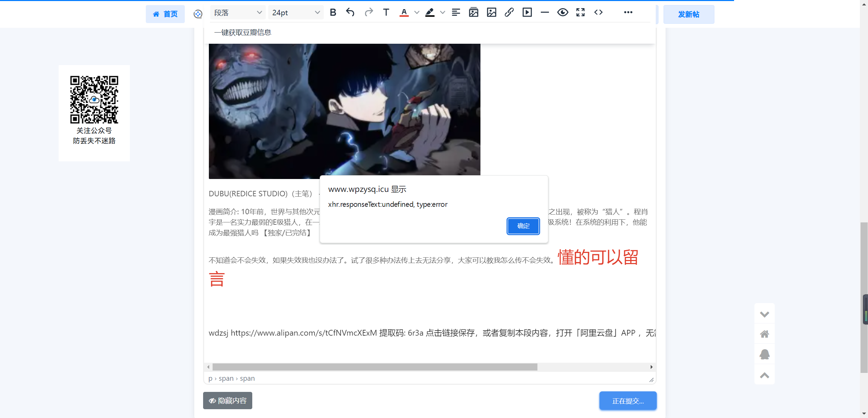Click the xhr.responseText error message
868x418 pixels.
coord(388,204)
